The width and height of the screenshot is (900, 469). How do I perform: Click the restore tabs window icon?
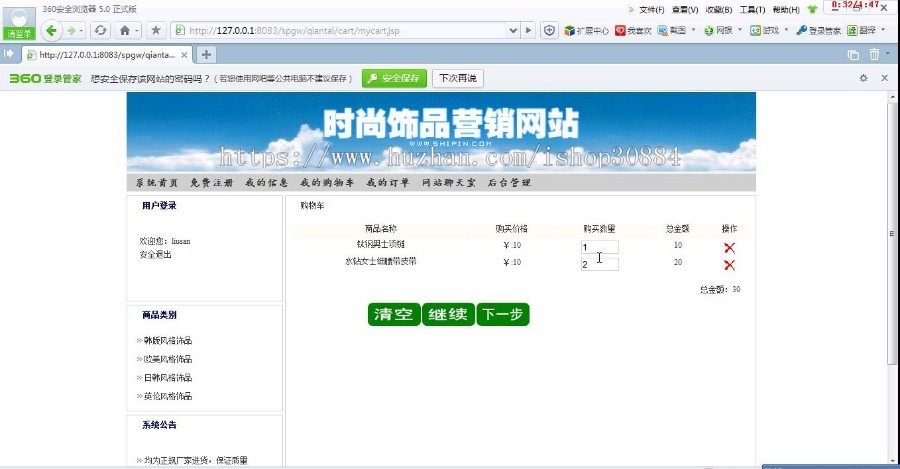tap(854, 55)
